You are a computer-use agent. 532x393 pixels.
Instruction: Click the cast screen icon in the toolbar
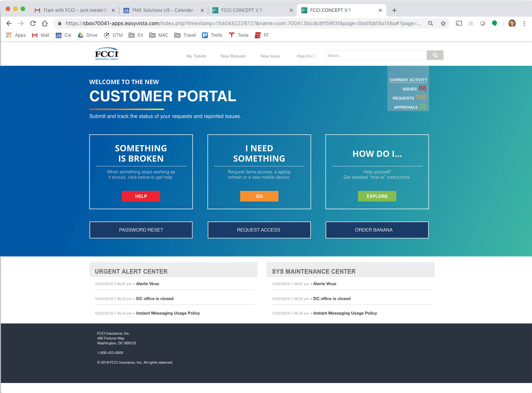(x=458, y=23)
